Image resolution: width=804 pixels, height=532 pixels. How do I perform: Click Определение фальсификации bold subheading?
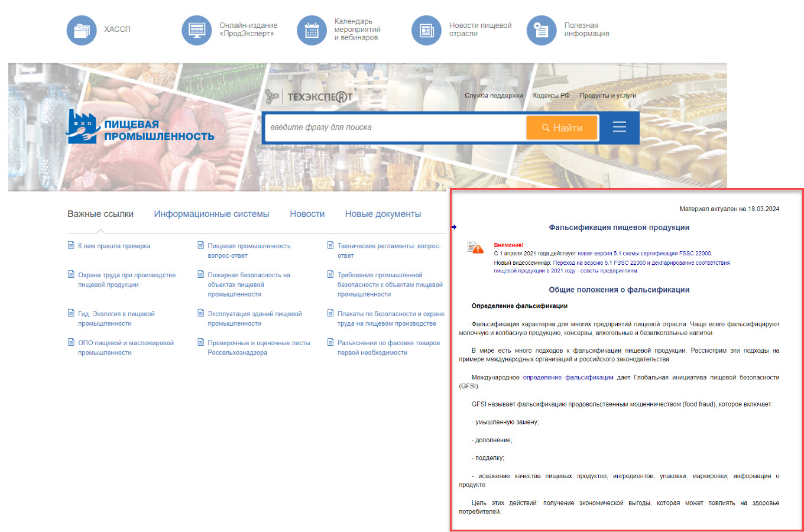(x=520, y=306)
